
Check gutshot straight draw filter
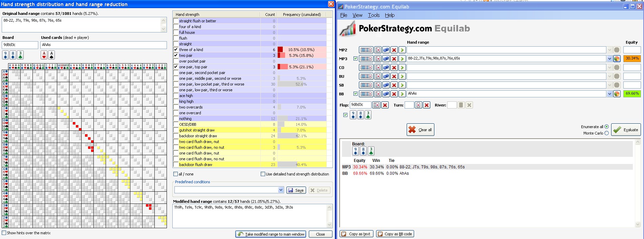tap(176, 130)
